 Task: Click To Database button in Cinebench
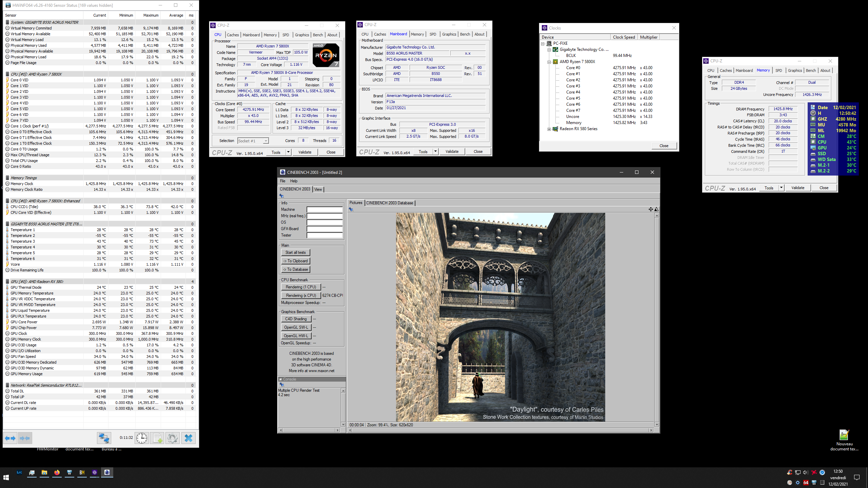click(295, 269)
